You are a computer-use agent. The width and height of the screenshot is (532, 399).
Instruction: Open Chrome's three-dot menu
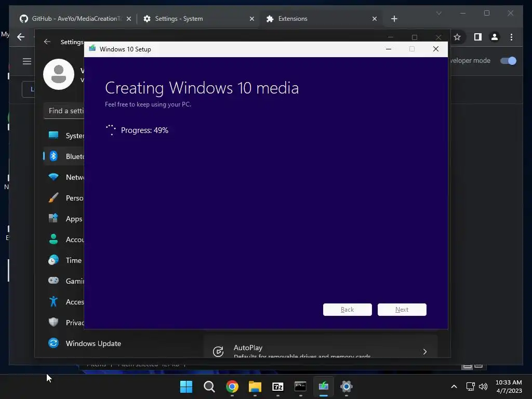(x=511, y=37)
